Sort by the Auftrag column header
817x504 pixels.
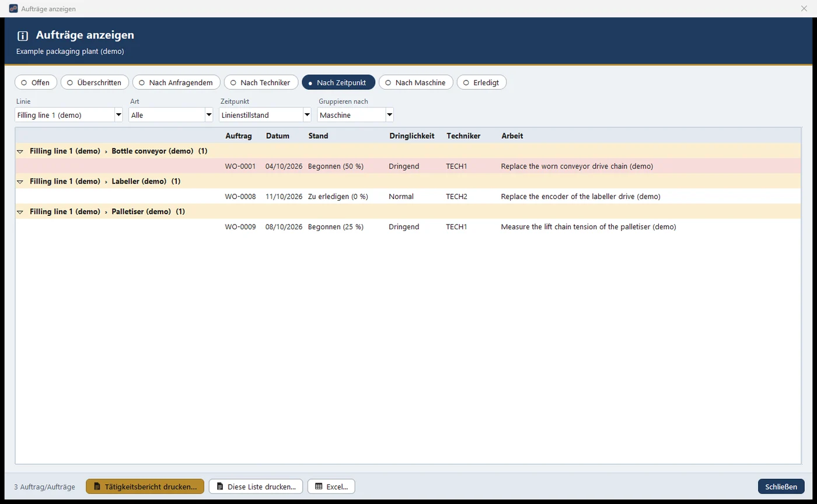[239, 136]
